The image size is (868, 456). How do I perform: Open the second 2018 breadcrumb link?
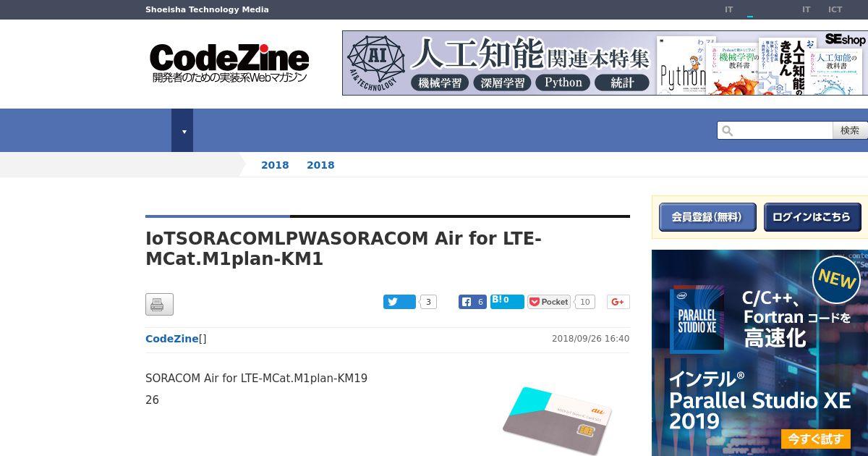click(x=320, y=165)
